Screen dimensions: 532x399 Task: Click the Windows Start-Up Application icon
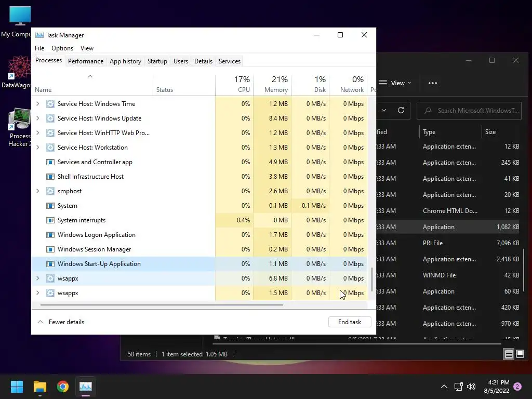click(x=50, y=264)
